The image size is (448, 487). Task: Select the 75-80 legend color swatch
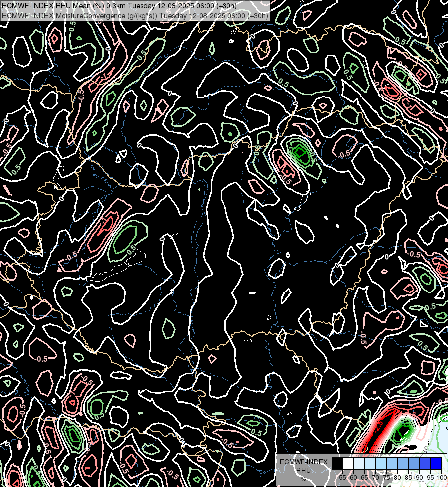click(392, 463)
